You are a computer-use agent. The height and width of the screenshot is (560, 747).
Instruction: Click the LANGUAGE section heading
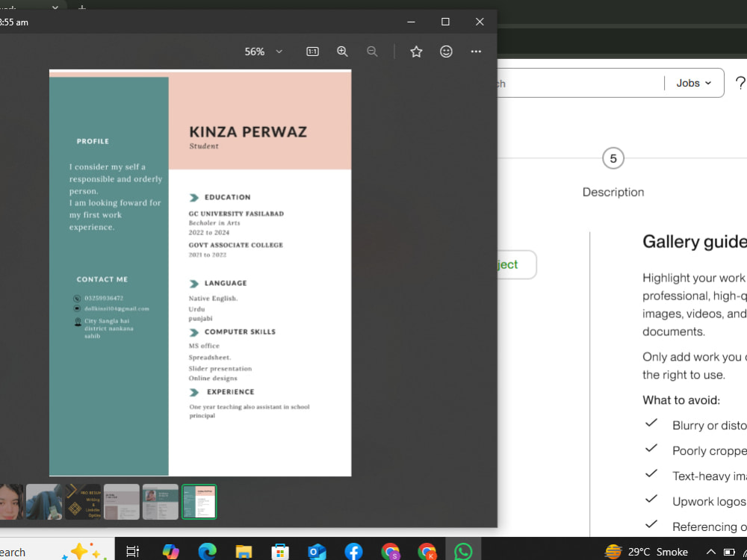(x=226, y=283)
